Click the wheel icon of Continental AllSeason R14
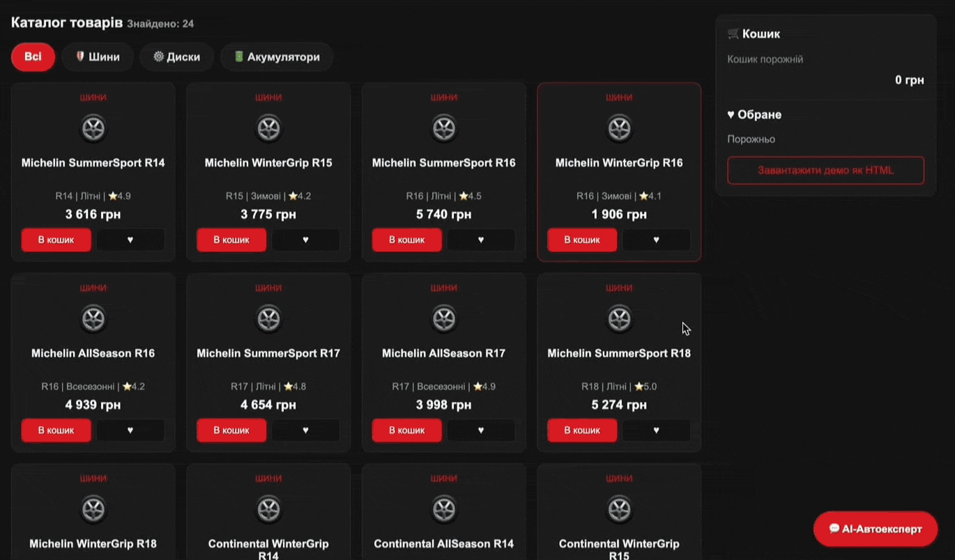This screenshot has width=955, height=560. coord(444,510)
